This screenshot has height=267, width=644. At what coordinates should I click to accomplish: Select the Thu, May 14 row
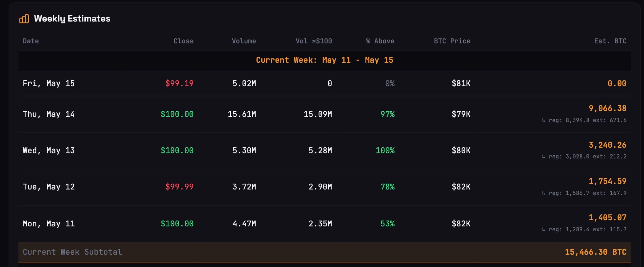tap(324, 114)
